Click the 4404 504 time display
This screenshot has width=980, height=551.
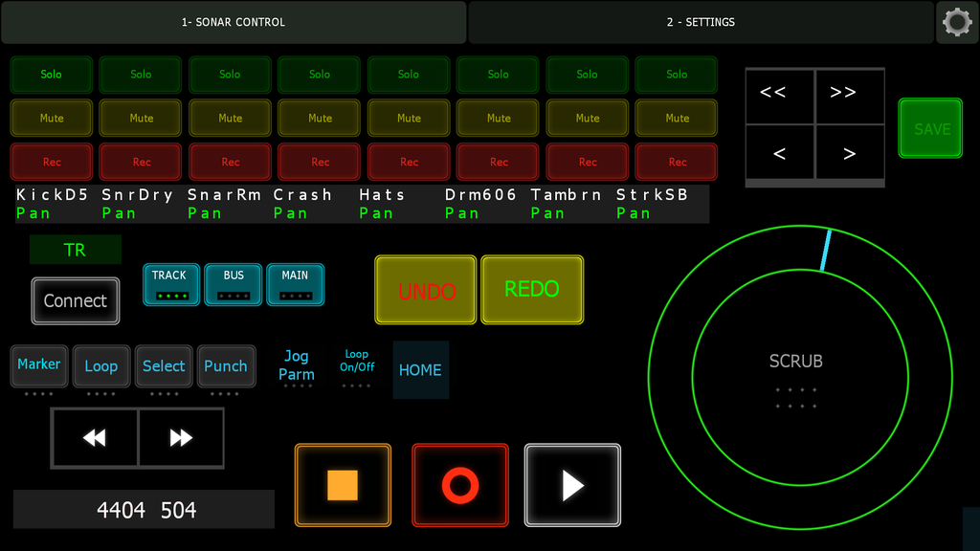pyautogui.click(x=145, y=510)
